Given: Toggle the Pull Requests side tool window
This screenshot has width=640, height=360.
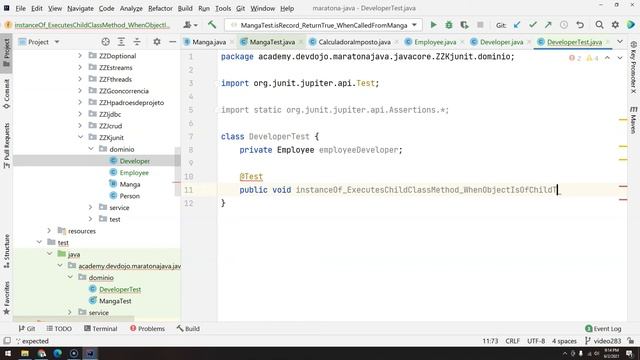Looking at the screenshot, I should click(x=7, y=145).
